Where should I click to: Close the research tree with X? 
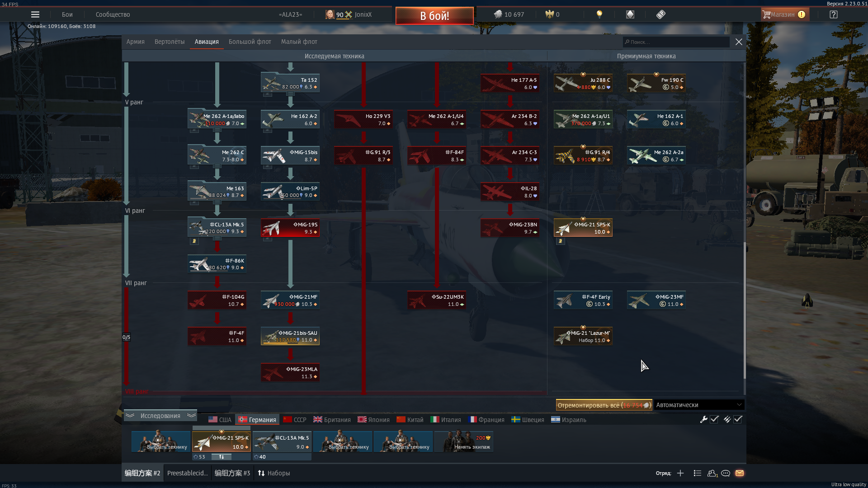(x=739, y=42)
